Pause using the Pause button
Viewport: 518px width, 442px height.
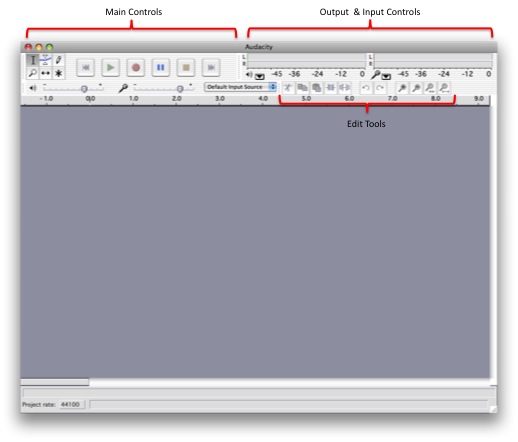(x=161, y=68)
